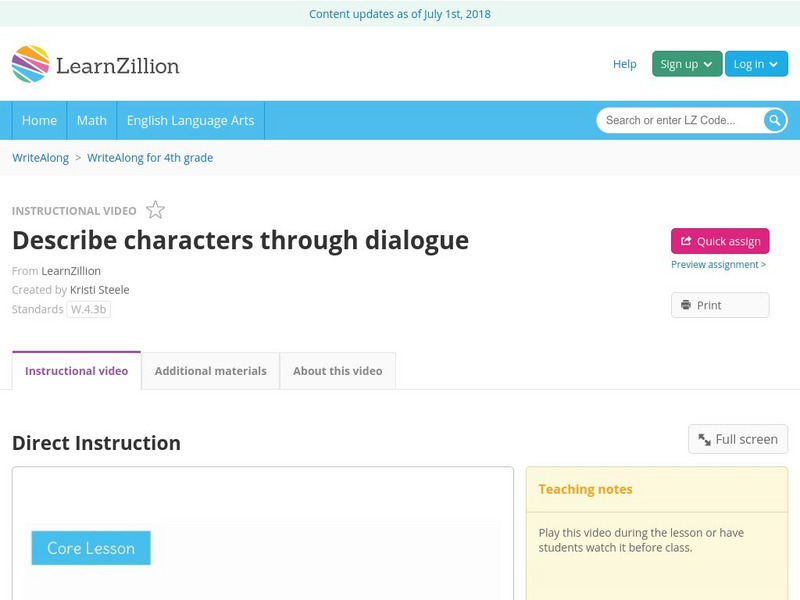Open WriteAlong for 4th grade breadcrumb

[x=150, y=157]
